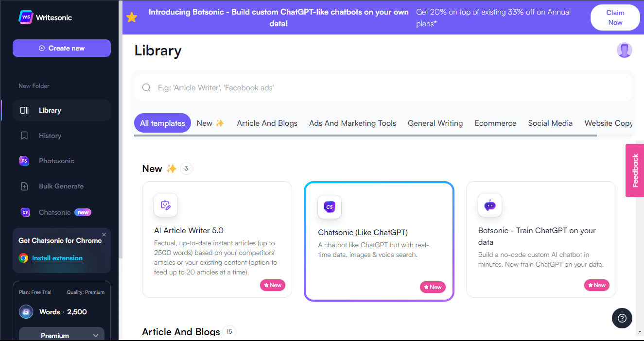Click the Chrome browser icon
The height and width of the screenshot is (341, 644).
pyautogui.click(x=23, y=258)
